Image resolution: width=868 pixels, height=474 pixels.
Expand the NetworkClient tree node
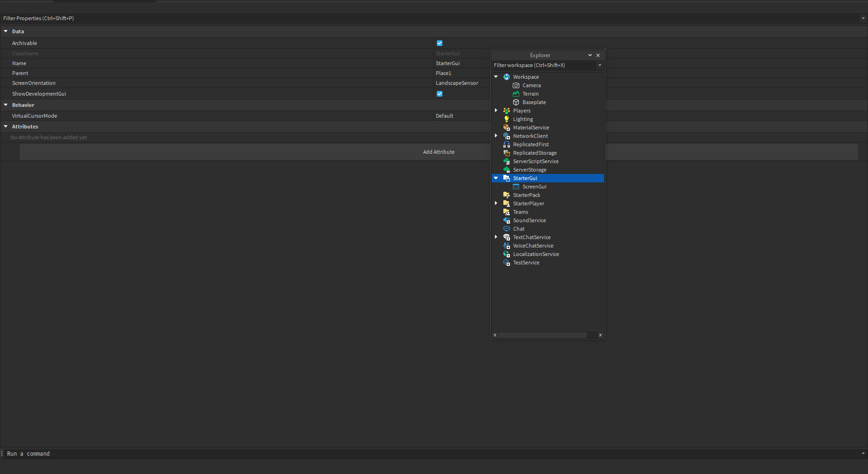click(x=496, y=136)
